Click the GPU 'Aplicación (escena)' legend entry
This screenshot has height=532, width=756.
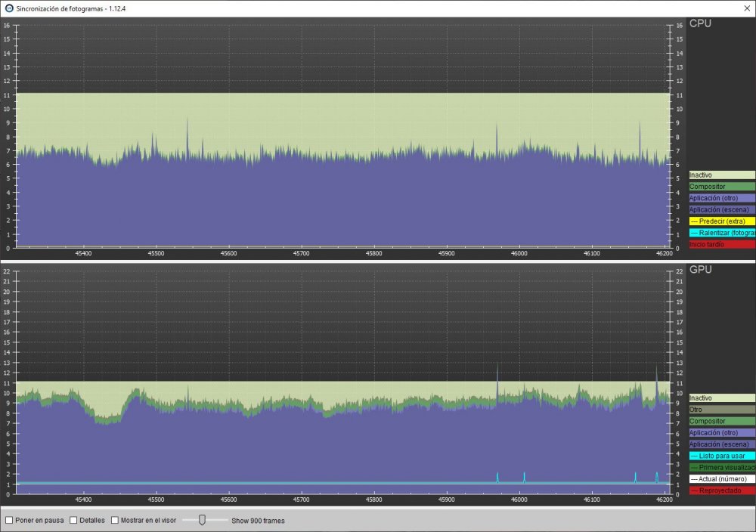[721, 444]
